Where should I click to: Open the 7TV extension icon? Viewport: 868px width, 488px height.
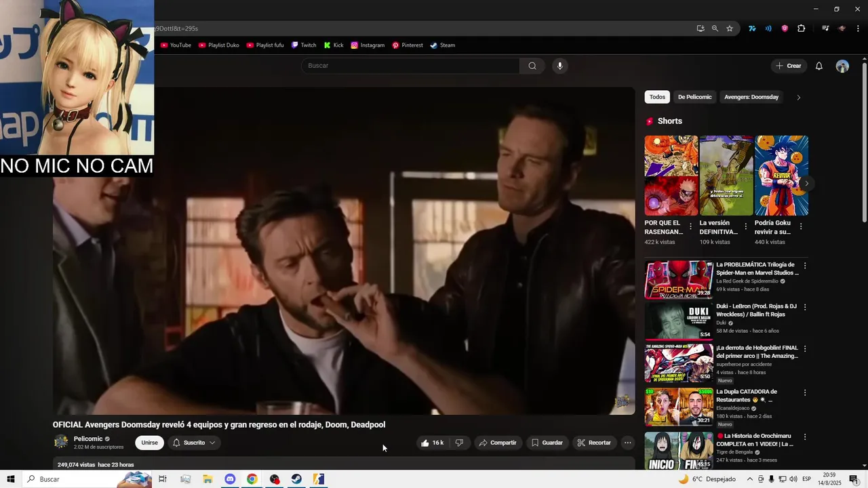tap(752, 28)
